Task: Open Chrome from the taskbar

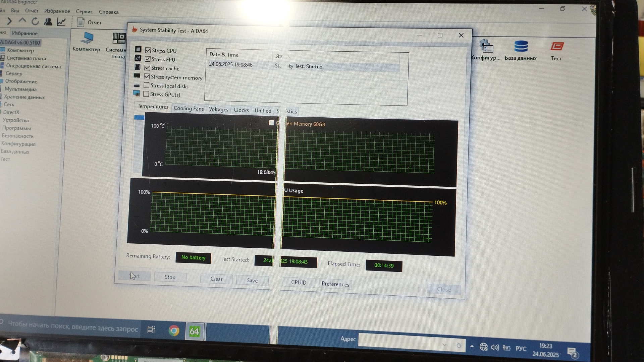Action: pyautogui.click(x=174, y=331)
